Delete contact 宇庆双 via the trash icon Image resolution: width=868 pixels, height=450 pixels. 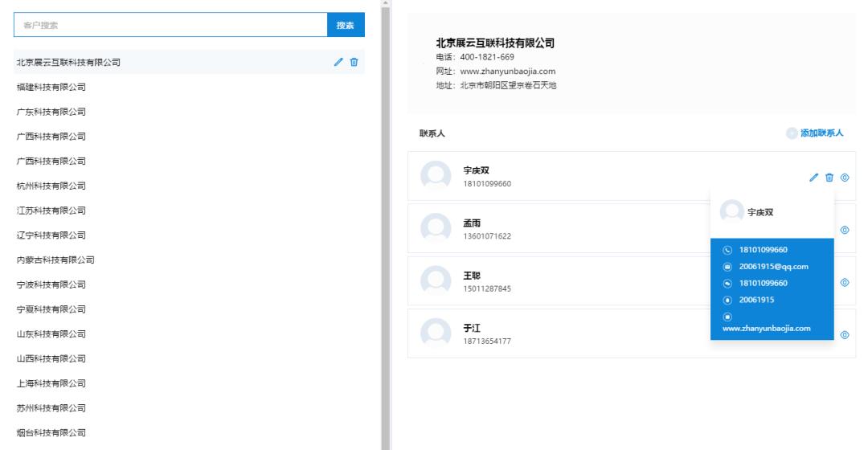pos(829,178)
